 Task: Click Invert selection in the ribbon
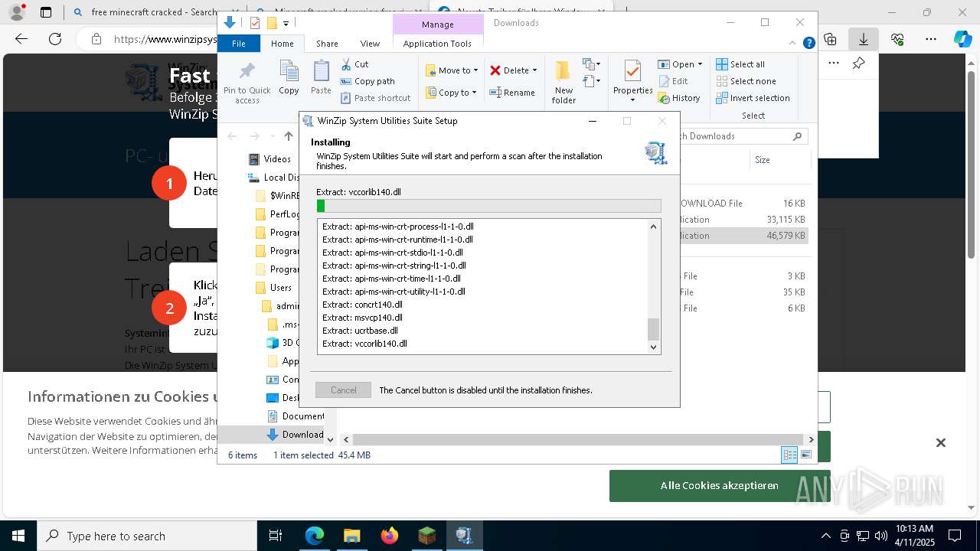(753, 98)
